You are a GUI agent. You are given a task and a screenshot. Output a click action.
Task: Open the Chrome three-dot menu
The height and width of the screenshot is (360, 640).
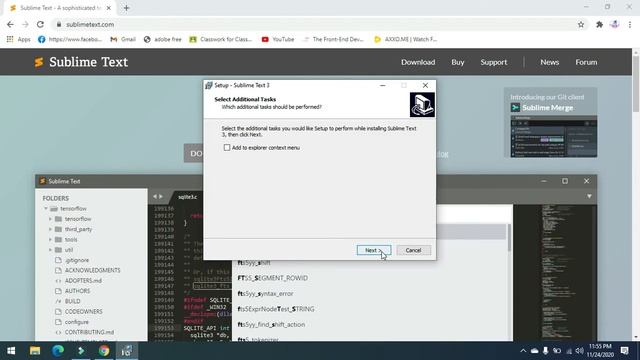[630, 24]
